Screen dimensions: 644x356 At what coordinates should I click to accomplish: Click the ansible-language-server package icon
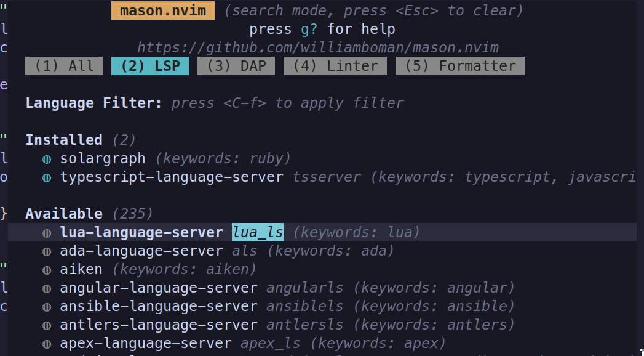point(47,307)
